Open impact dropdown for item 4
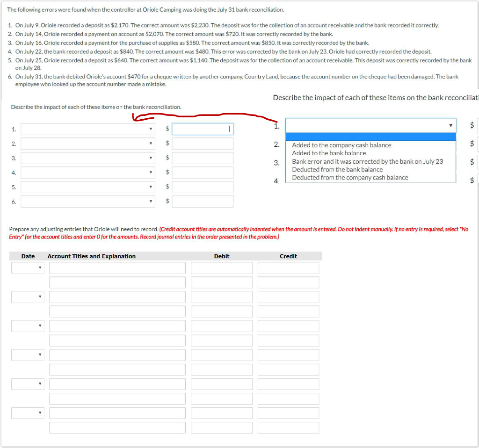This screenshot has height=448, width=479. (x=87, y=173)
